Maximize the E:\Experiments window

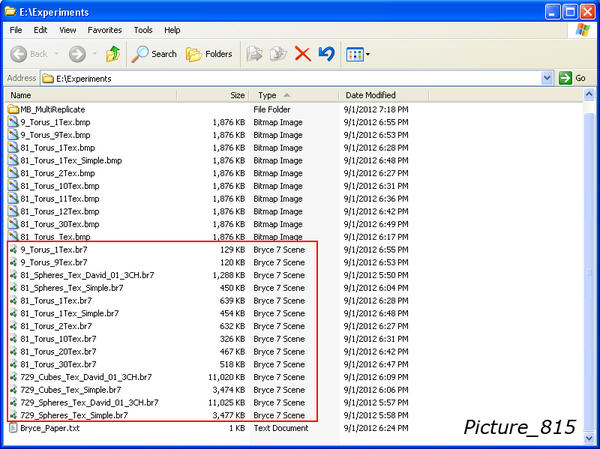[x=570, y=12]
